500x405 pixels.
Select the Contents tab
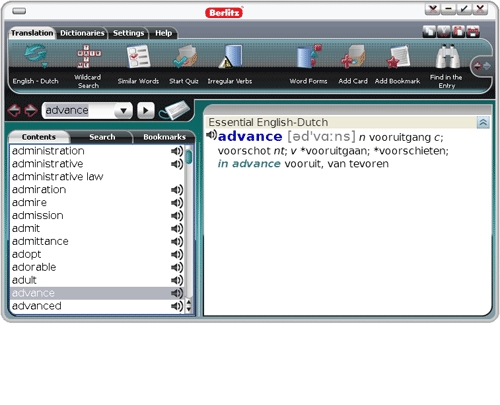(39, 137)
